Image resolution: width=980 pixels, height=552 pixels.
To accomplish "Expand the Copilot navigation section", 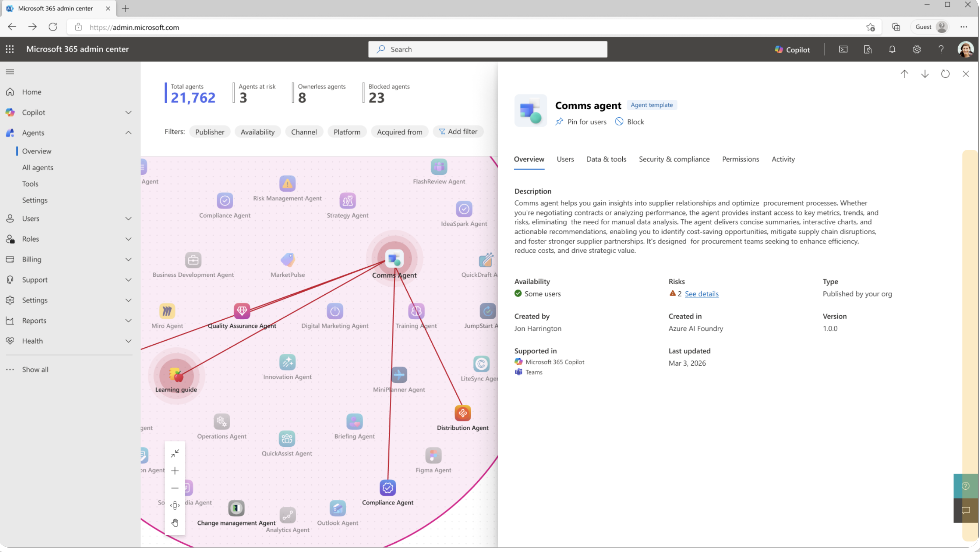I will click(x=129, y=112).
